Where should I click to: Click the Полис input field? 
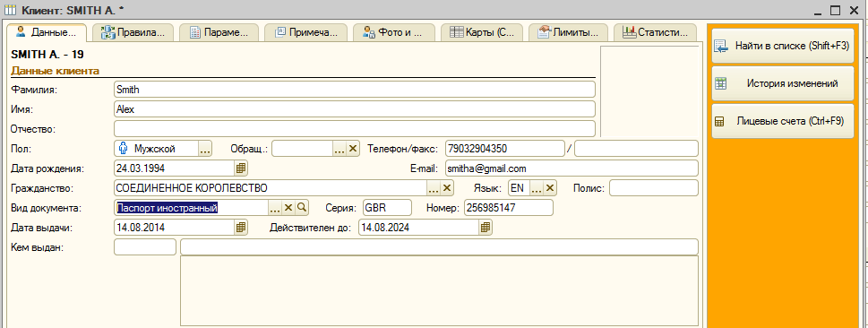(x=654, y=188)
